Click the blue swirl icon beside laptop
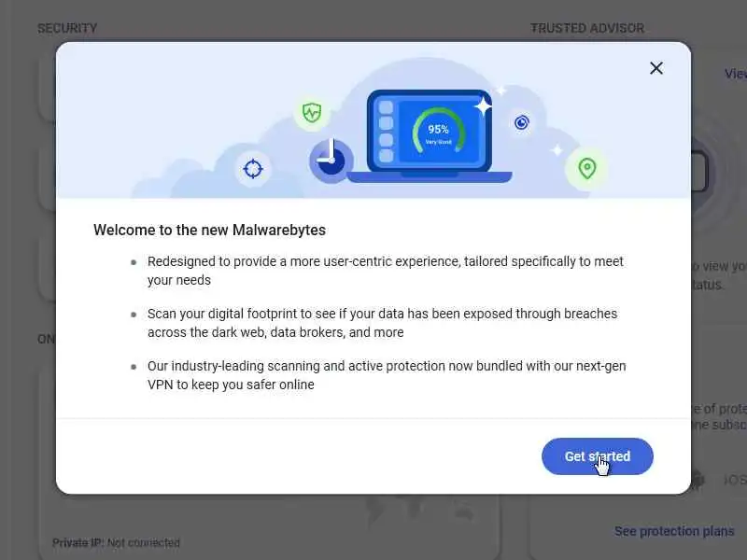The width and height of the screenshot is (747, 560). pos(522,123)
